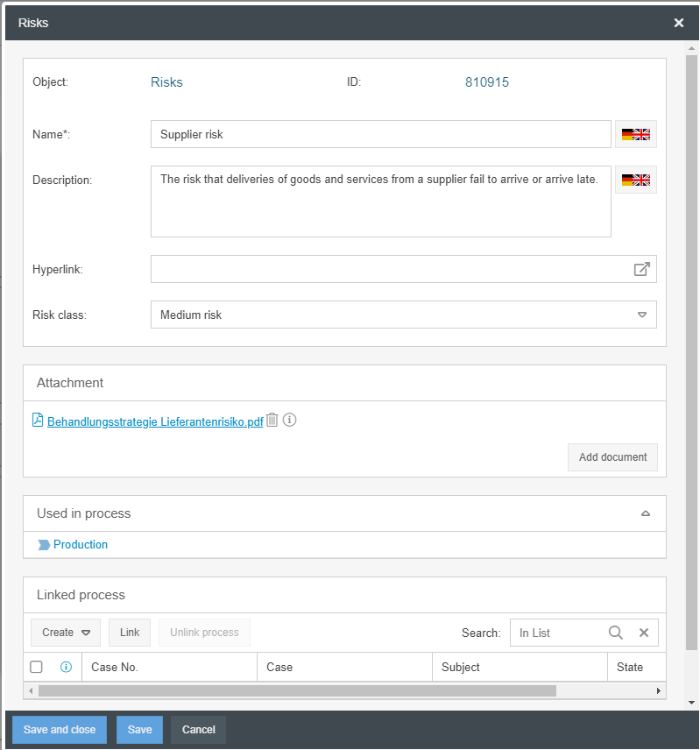Show info for the attached document
The height and width of the screenshot is (750, 700).
[x=290, y=421]
